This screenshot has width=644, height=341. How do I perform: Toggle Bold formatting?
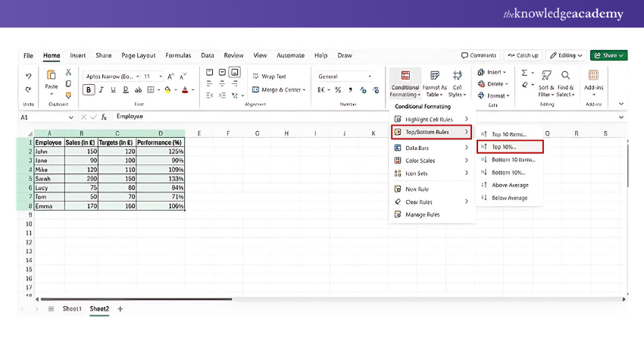(89, 89)
